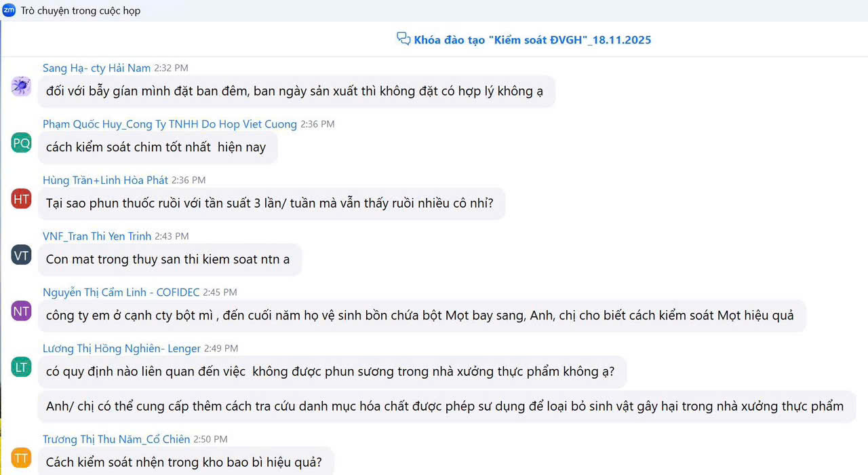Click the green PQ avatar
The width and height of the screenshot is (868, 475).
(x=22, y=142)
